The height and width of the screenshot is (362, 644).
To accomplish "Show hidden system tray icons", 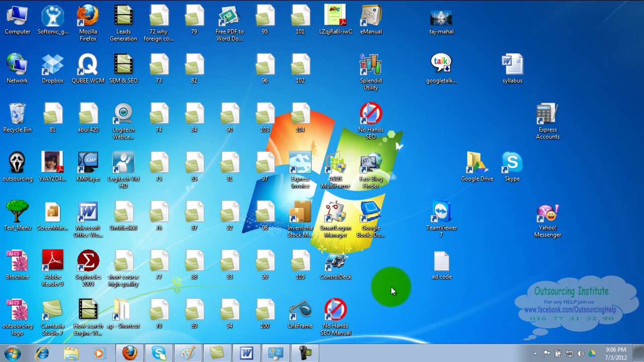I will [535, 354].
